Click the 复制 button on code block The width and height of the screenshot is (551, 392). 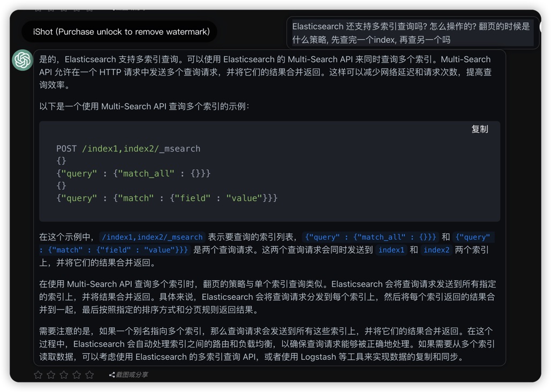479,129
